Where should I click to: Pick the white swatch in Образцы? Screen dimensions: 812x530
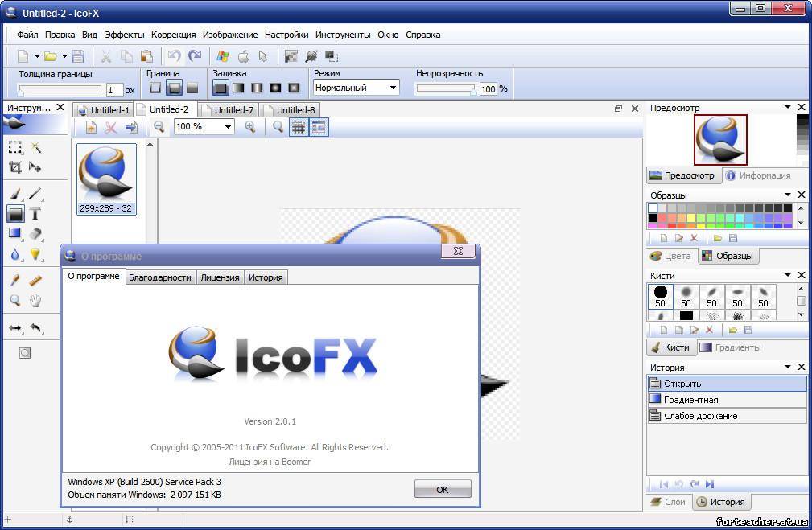click(x=653, y=208)
